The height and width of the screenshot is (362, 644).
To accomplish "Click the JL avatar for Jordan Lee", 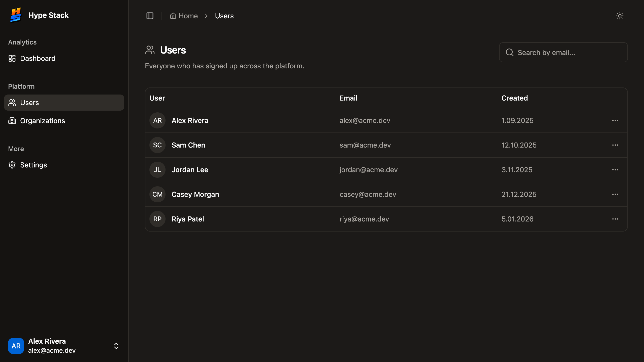I will [157, 170].
